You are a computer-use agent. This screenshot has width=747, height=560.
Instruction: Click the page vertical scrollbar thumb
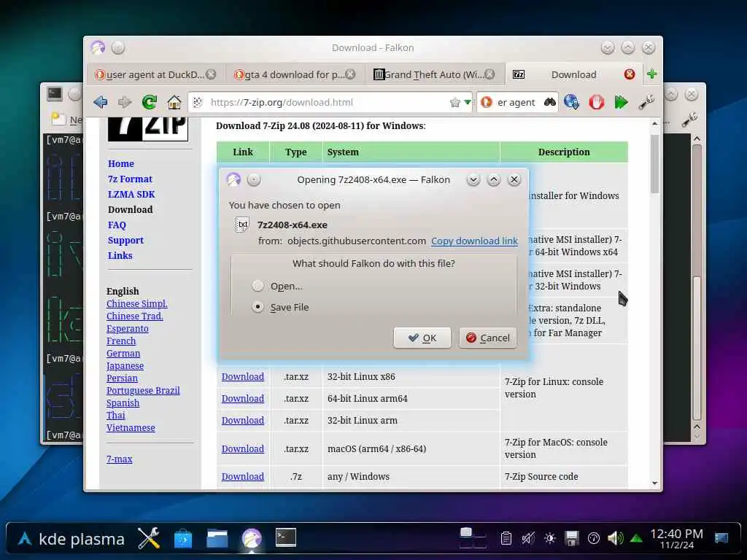tap(654, 164)
